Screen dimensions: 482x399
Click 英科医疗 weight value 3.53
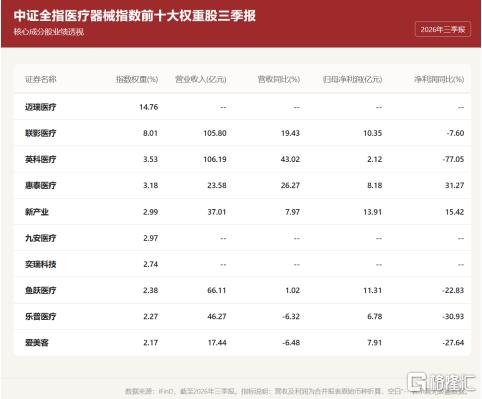(x=150, y=159)
